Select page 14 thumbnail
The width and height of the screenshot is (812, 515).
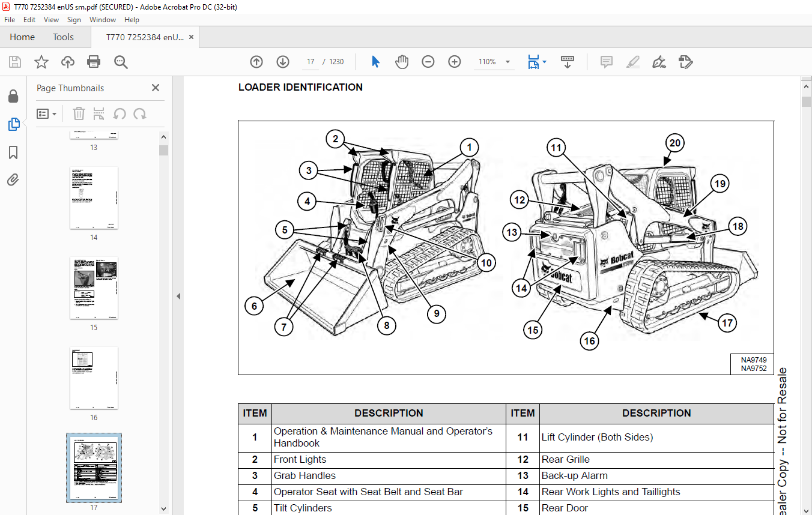coord(94,198)
